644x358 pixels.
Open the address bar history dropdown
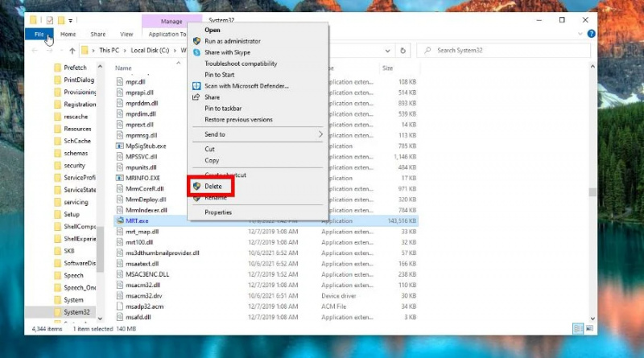click(387, 51)
